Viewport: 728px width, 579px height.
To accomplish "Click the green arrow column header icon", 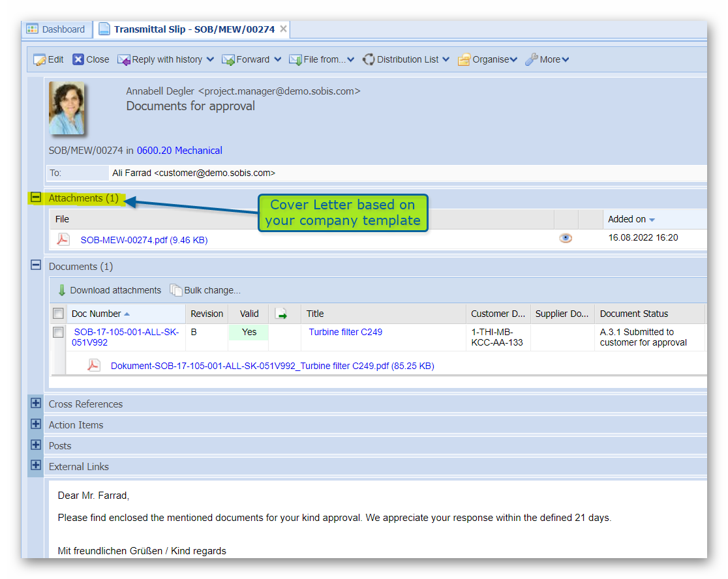I will pos(282,314).
